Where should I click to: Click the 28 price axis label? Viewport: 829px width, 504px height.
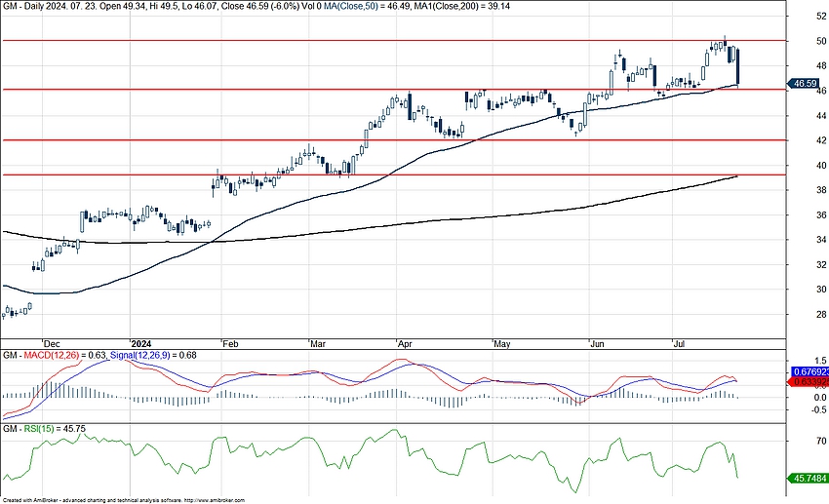point(821,314)
